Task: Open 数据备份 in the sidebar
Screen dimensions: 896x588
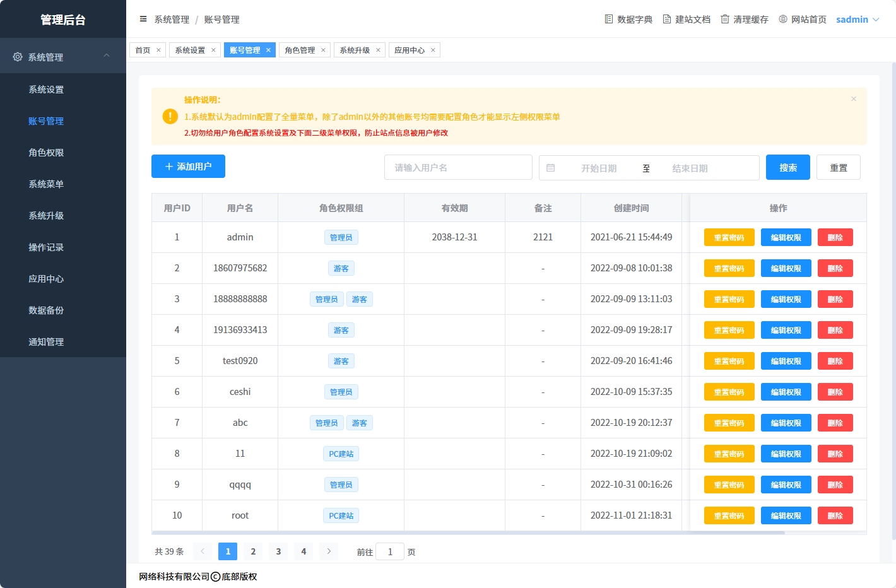Action: (x=63, y=310)
